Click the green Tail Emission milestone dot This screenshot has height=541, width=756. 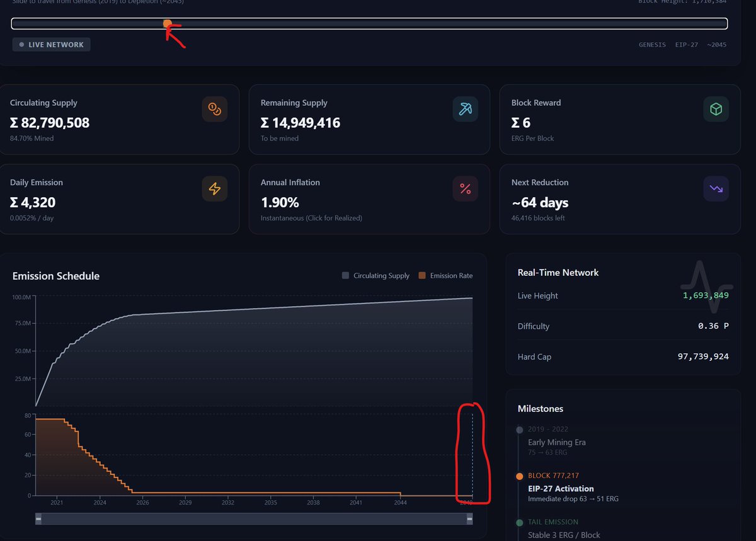[x=519, y=522]
